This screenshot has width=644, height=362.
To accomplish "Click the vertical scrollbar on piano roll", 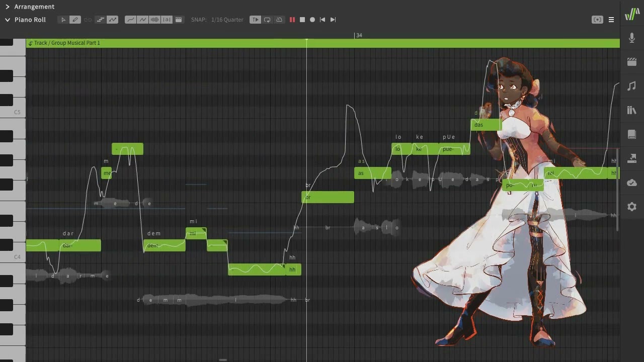I will [618, 190].
